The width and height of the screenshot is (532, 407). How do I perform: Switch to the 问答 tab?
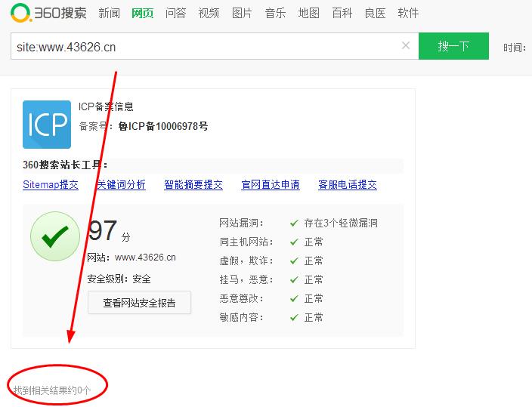[x=175, y=14]
